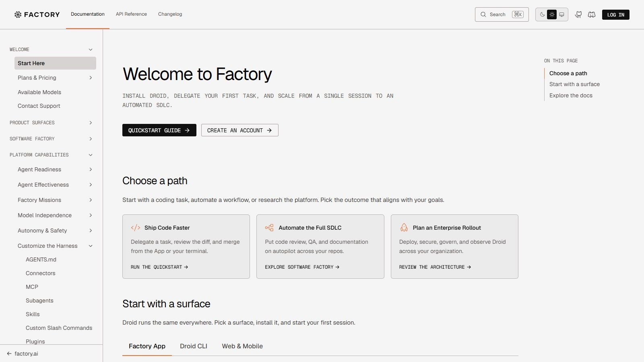The width and height of the screenshot is (644, 362).
Task: Open Subagents sidebar item
Action: pos(39,300)
